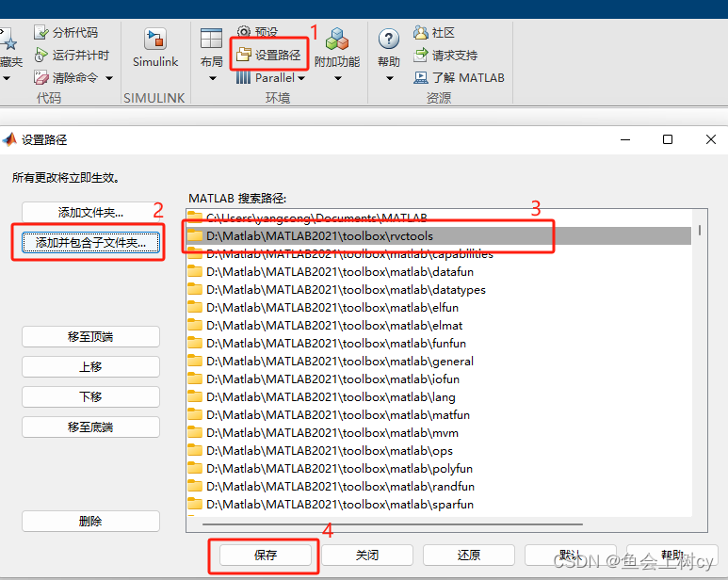Screen dimensions: 728x580
Task: Expand the Favorites dropdown arrow
Action: [x=6, y=78]
